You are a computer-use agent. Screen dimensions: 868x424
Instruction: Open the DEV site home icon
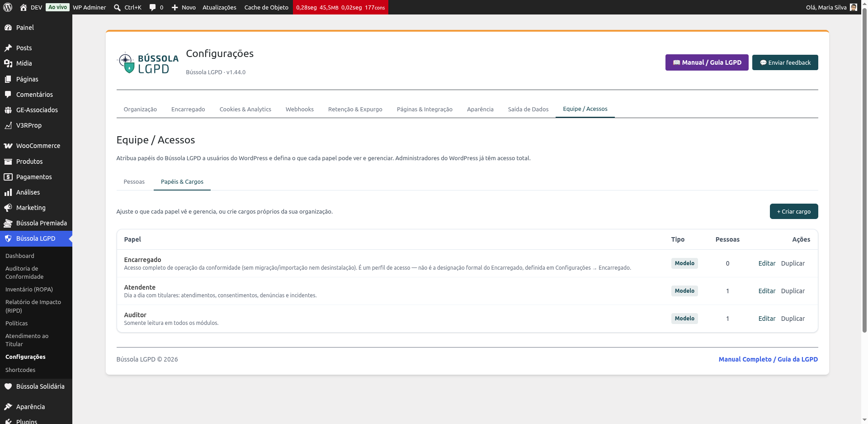coord(24,7)
